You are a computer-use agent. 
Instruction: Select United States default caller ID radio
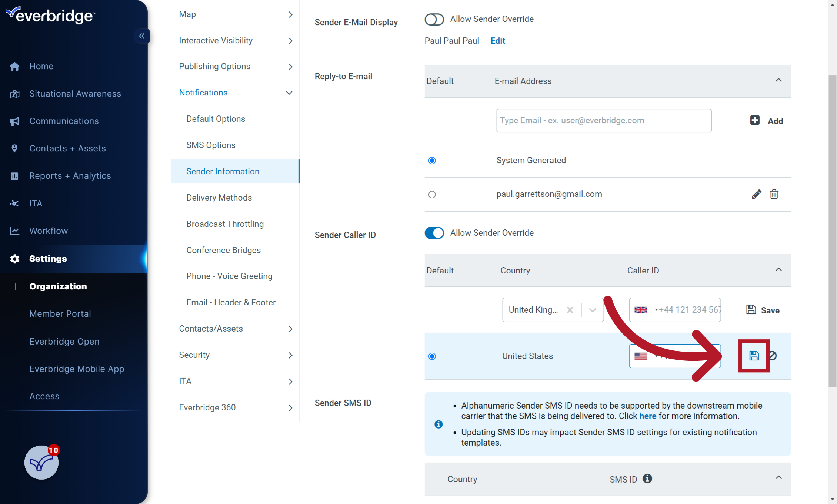pyautogui.click(x=432, y=356)
